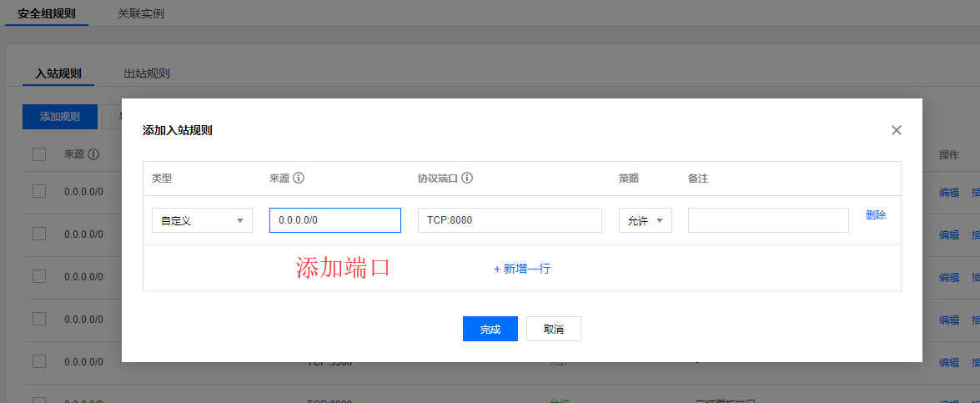Open the 策略 dropdown showing 允许

click(x=646, y=220)
